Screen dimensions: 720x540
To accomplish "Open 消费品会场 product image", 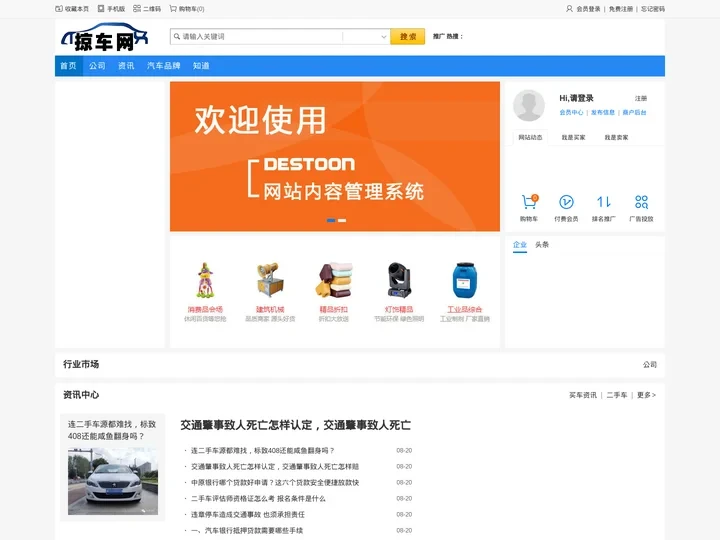I will (205, 280).
